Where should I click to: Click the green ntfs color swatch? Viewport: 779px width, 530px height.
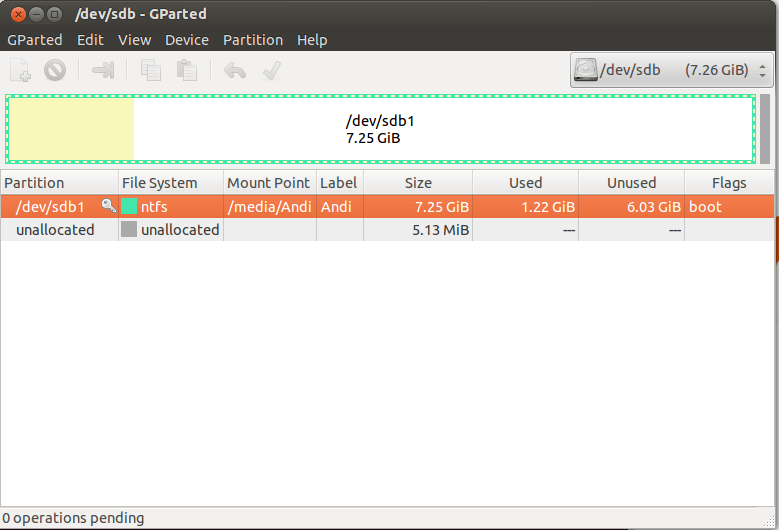pos(129,207)
